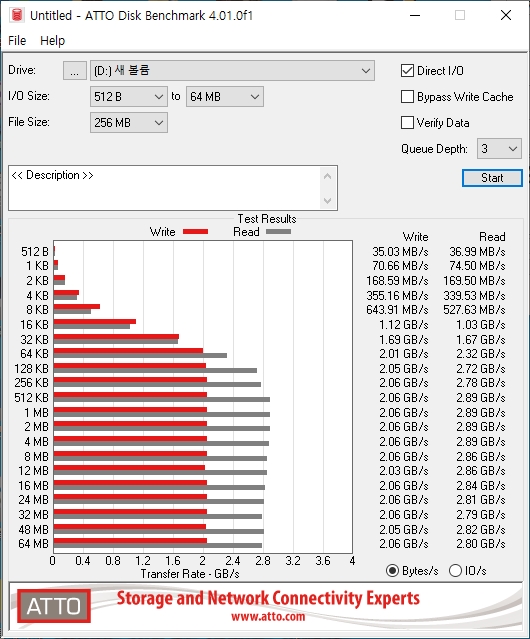Open the File menu
Image resolution: width=530 pixels, height=639 pixels.
tap(17, 41)
